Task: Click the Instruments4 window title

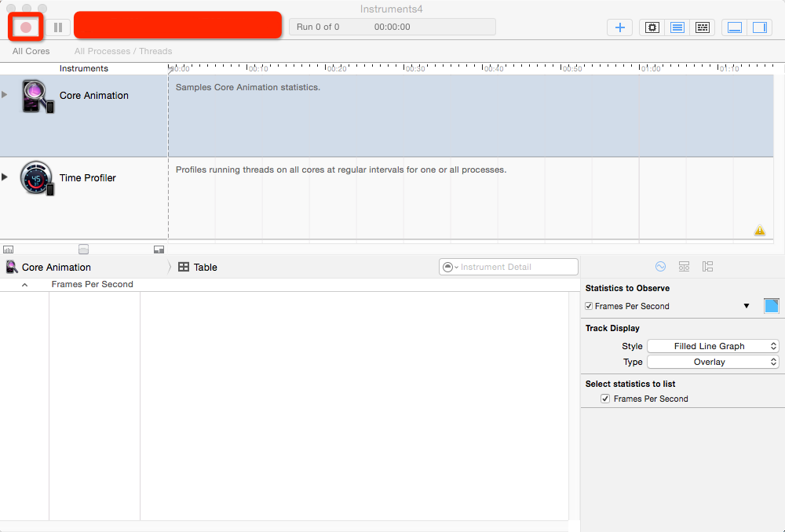Action: (392, 9)
